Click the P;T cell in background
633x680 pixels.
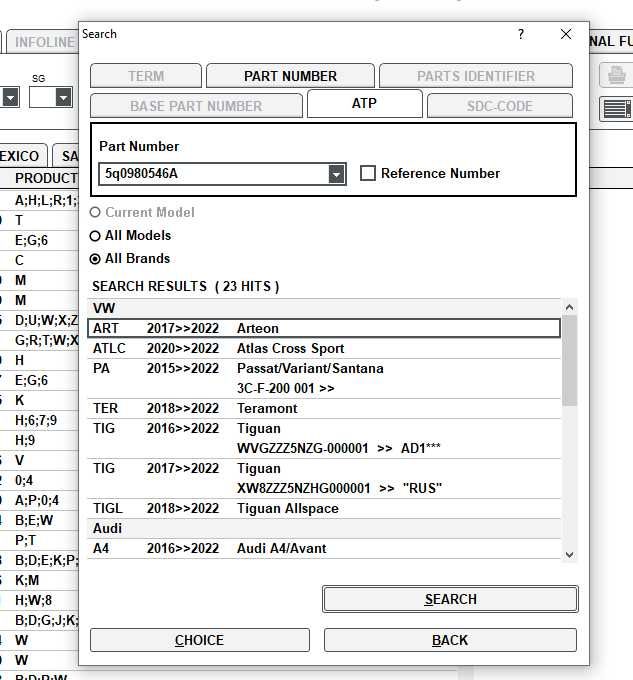tap(25, 540)
